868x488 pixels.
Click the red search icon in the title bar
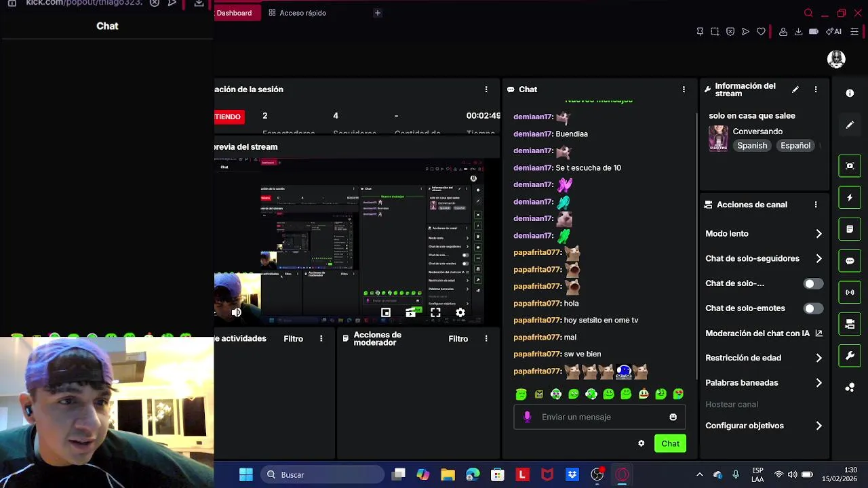[x=808, y=13]
